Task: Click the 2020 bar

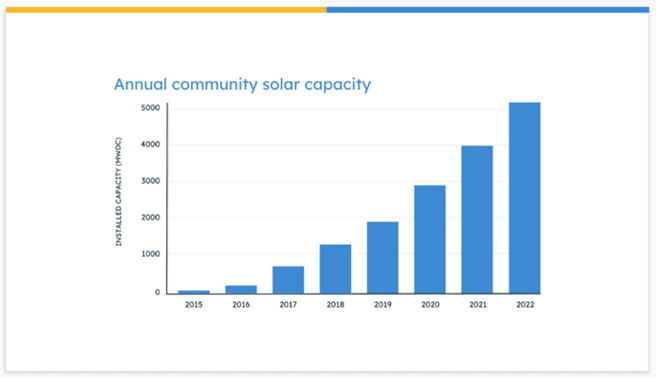Action: [430, 239]
